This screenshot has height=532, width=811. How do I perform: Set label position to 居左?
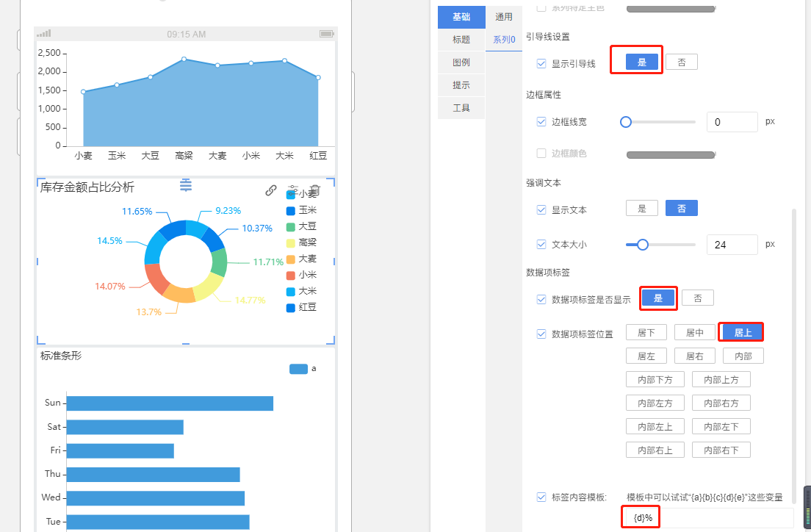click(x=646, y=356)
